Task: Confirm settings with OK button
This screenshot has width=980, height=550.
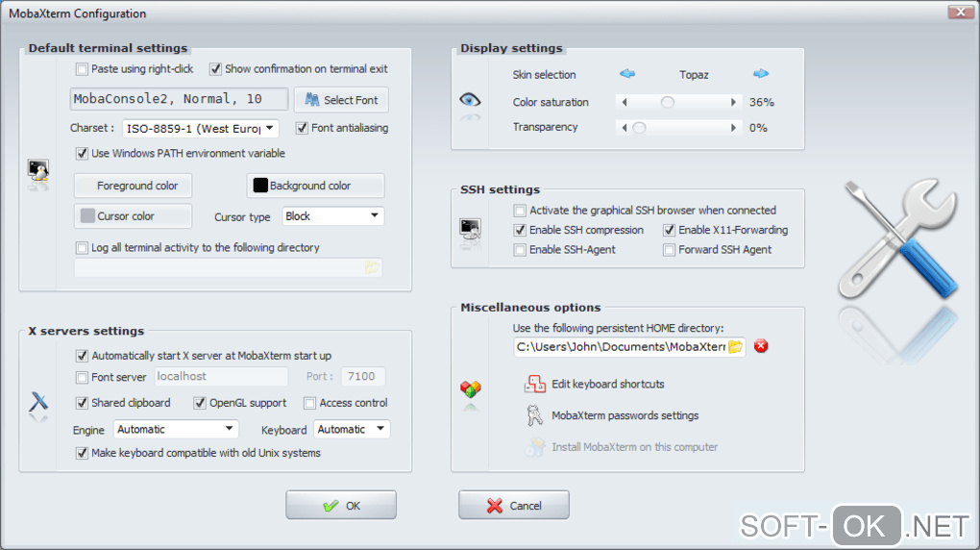Action: pos(341,505)
